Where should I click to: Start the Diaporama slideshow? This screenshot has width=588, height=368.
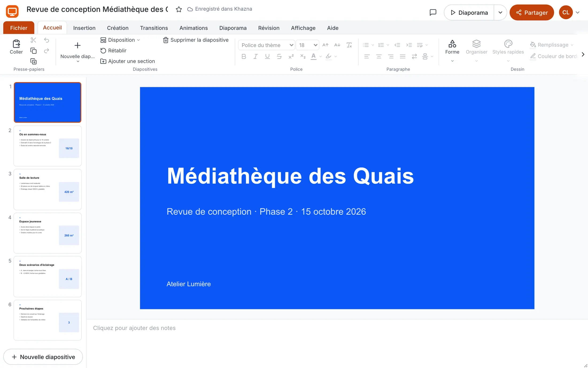469,12
